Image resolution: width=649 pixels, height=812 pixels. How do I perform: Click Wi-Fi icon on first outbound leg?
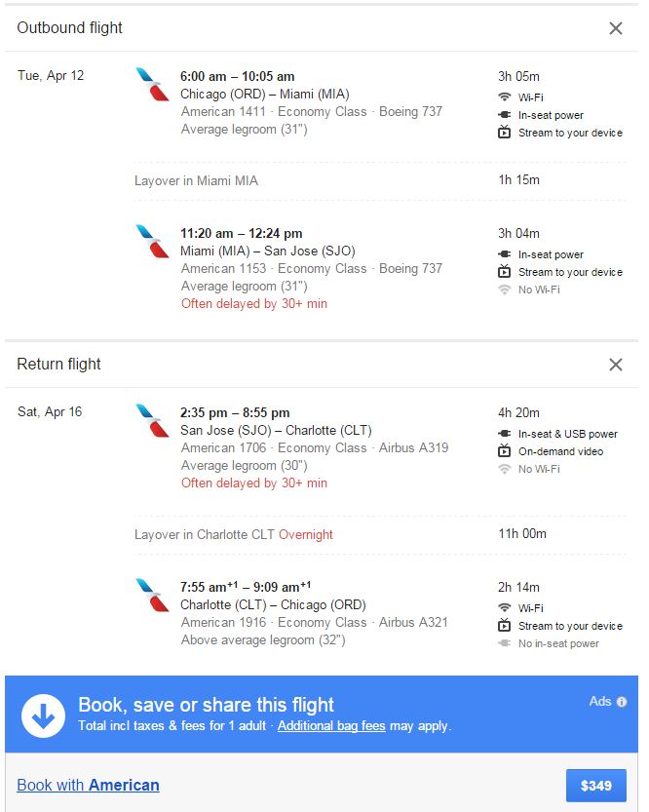[505, 97]
